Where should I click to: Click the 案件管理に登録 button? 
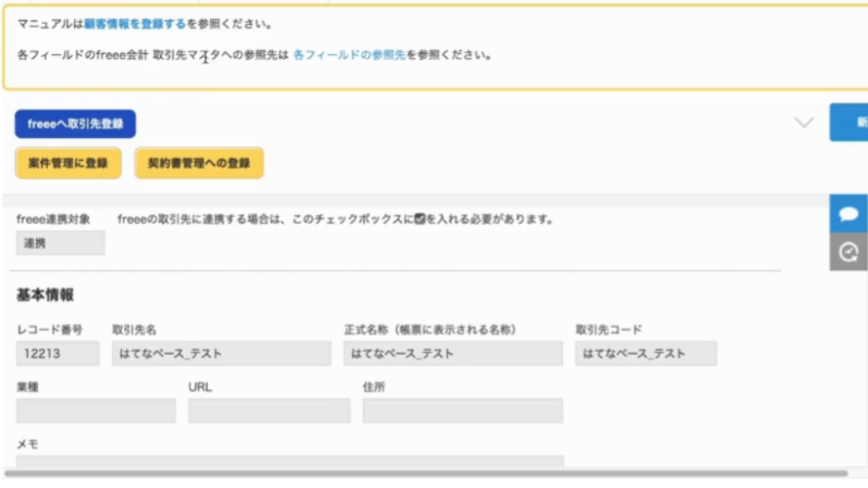pyautogui.click(x=68, y=163)
